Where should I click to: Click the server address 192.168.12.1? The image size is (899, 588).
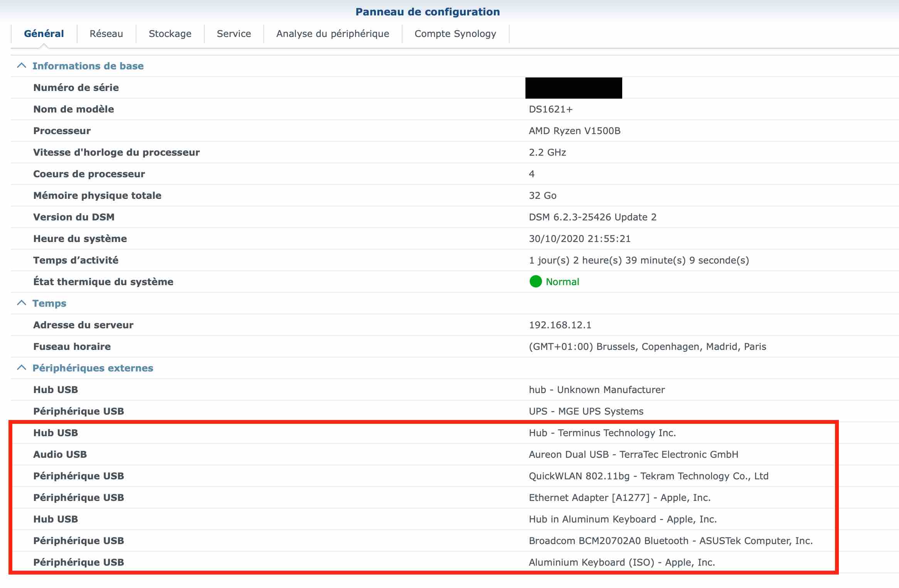560,325
